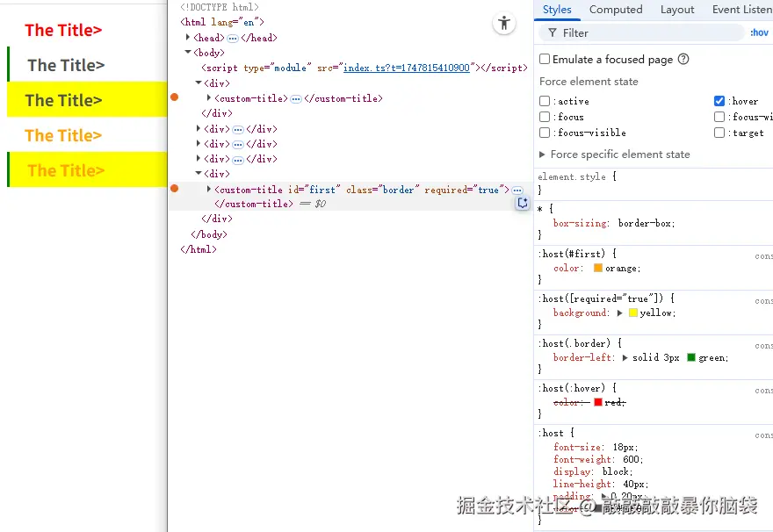Click the breakpoint dot beside custom-title id=first
The width and height of the screenshot is (773, 532).
pyautogui.click(x=174, y=188)
